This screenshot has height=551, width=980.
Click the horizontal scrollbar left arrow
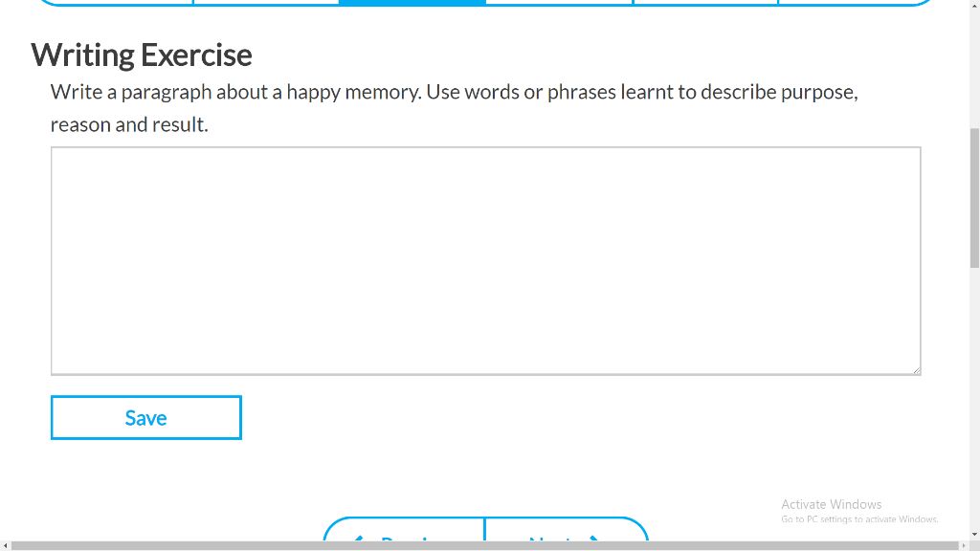coord(5,546)
